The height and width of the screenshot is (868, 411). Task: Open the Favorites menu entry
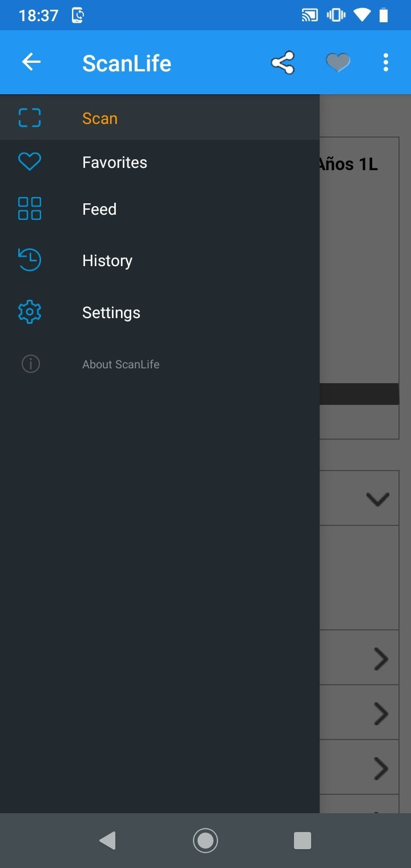click(x=160, y=163)
